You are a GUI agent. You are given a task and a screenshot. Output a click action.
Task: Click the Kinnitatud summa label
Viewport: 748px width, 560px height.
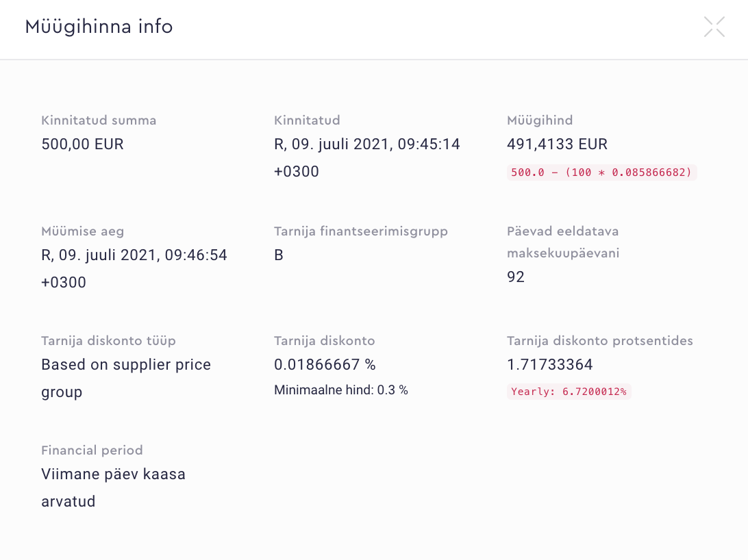[99, 120]
